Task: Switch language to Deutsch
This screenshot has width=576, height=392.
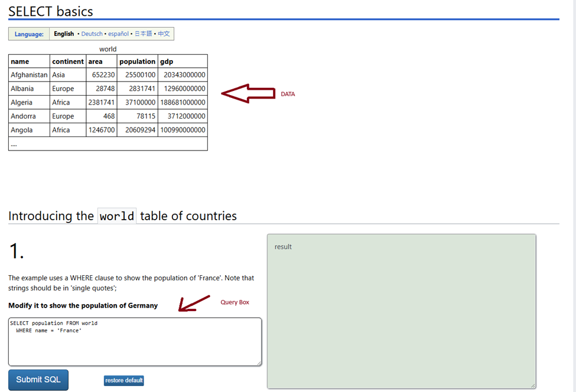Action: pyautogui.click(x=92, y=34)
